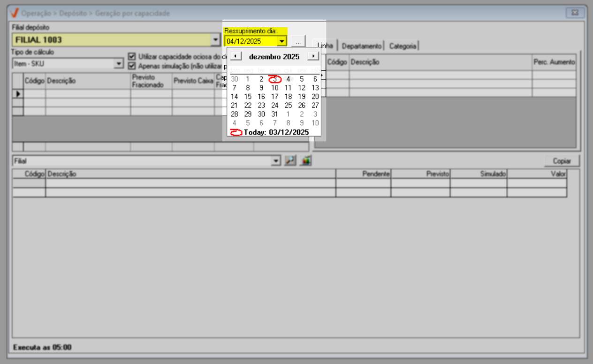593x364 pixels.
Task: Choose day 22 in the calendar
Action: pyautogui.click(x=248, y=106)
